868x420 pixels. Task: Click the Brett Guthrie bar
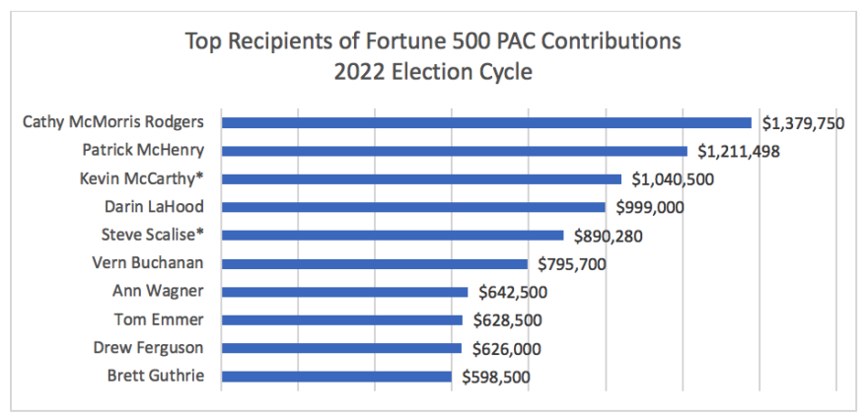[336, 376]
